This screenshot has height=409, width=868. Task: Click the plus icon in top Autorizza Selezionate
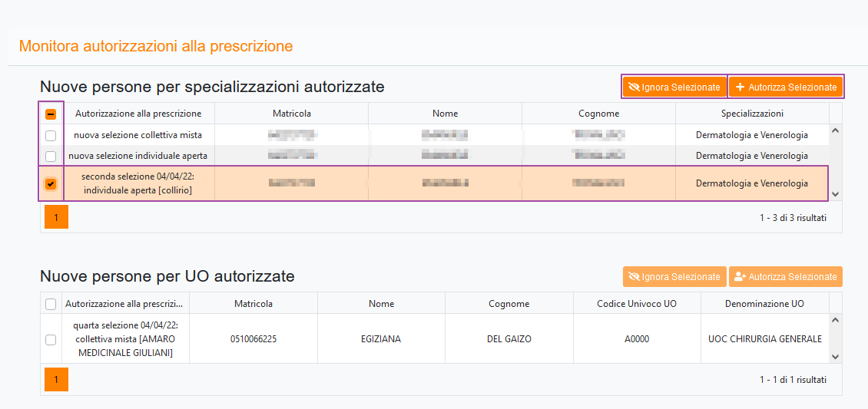(740, 87)
